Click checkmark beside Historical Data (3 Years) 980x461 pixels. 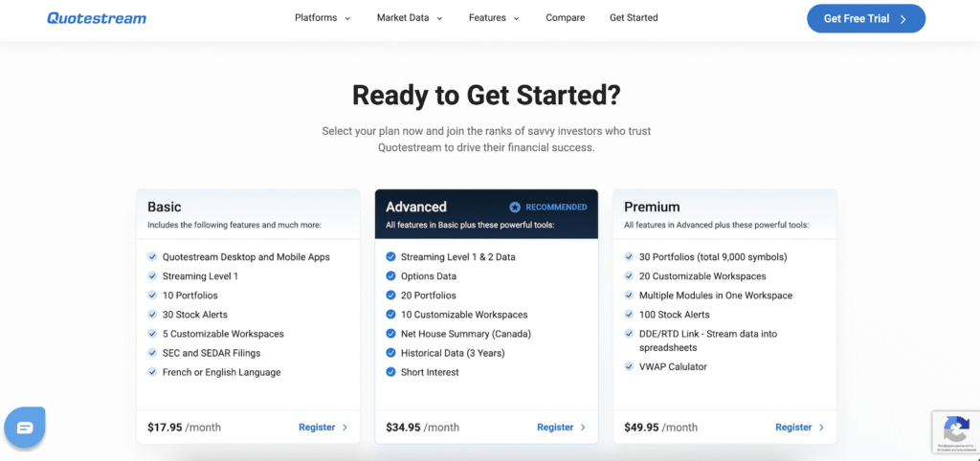[390, 353]
